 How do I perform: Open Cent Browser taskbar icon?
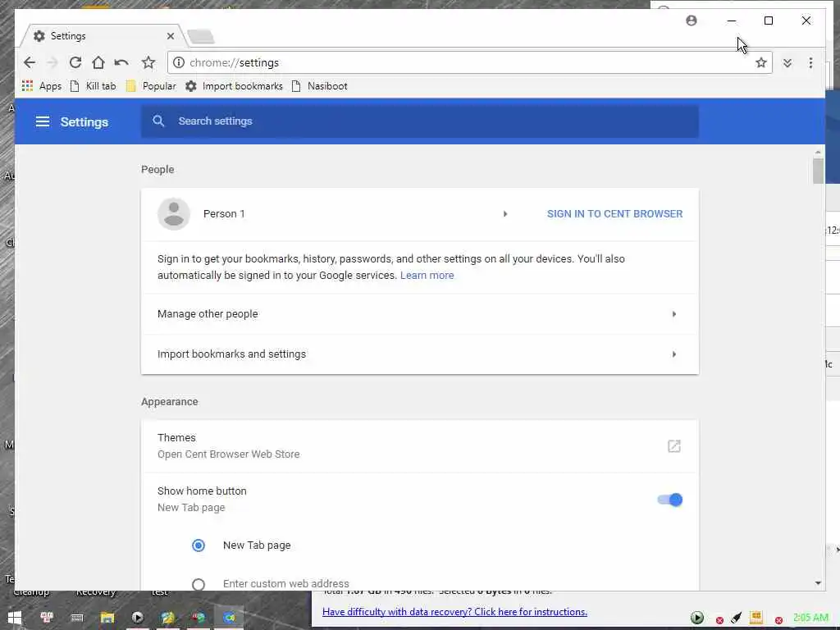[x=229, y=618]
